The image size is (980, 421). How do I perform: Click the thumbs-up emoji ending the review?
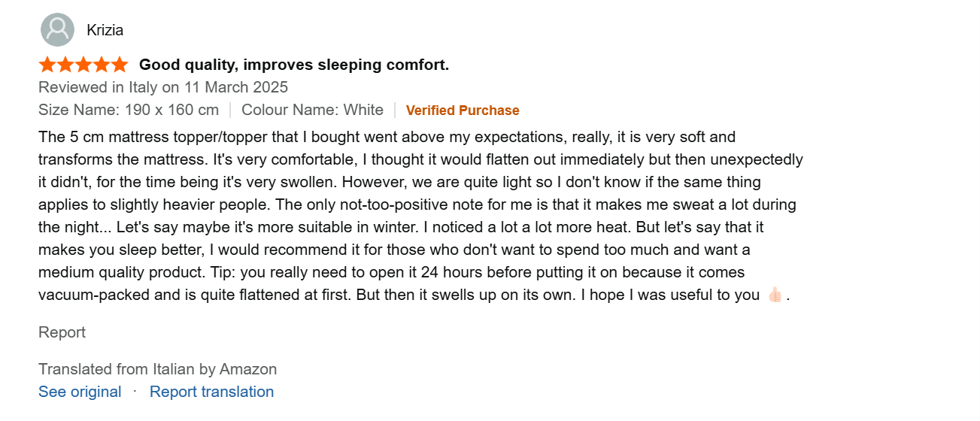[775, 295]
